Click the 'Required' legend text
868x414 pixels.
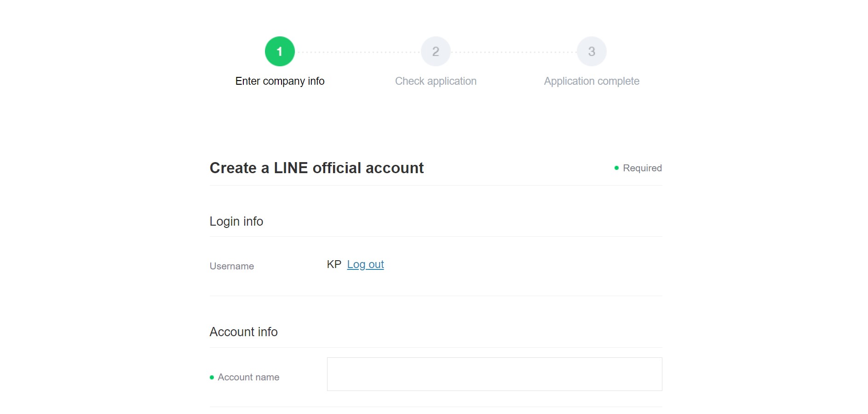click(642, 168)
